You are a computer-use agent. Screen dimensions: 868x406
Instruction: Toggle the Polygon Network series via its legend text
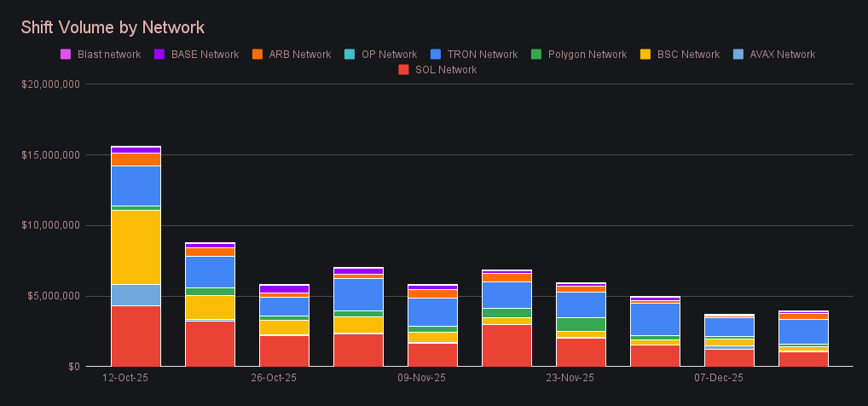pyautogui.click(x=587, y=55)
